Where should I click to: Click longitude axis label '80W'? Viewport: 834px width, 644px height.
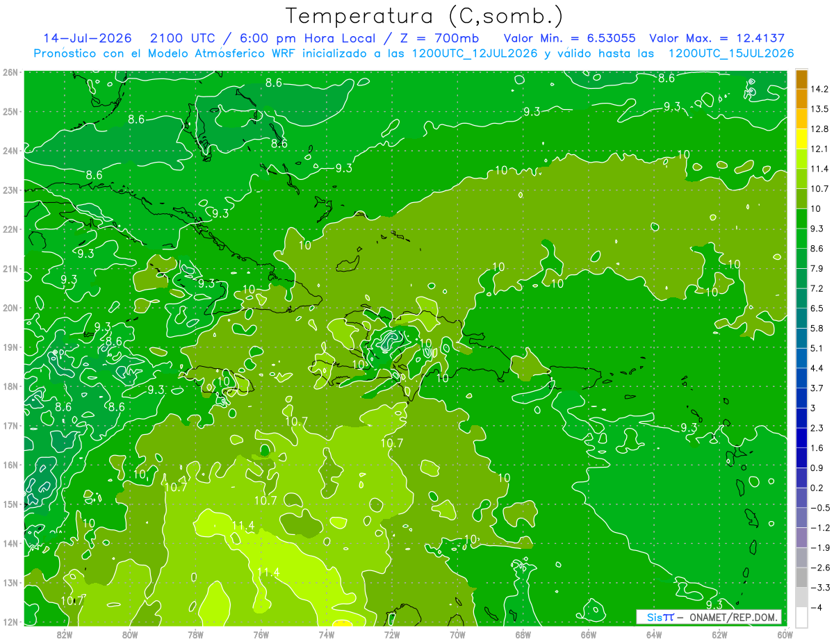(129, 634)
